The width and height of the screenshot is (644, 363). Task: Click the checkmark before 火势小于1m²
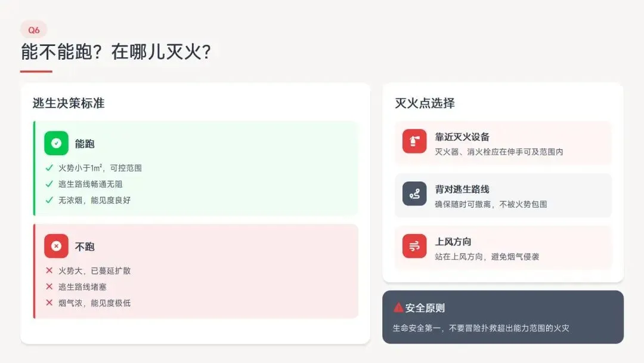tap(49, 168)
